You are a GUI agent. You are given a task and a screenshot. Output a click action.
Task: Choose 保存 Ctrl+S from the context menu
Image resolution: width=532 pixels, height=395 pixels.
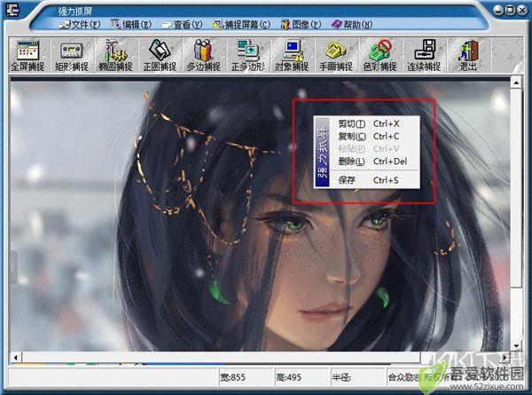(374, 180)
